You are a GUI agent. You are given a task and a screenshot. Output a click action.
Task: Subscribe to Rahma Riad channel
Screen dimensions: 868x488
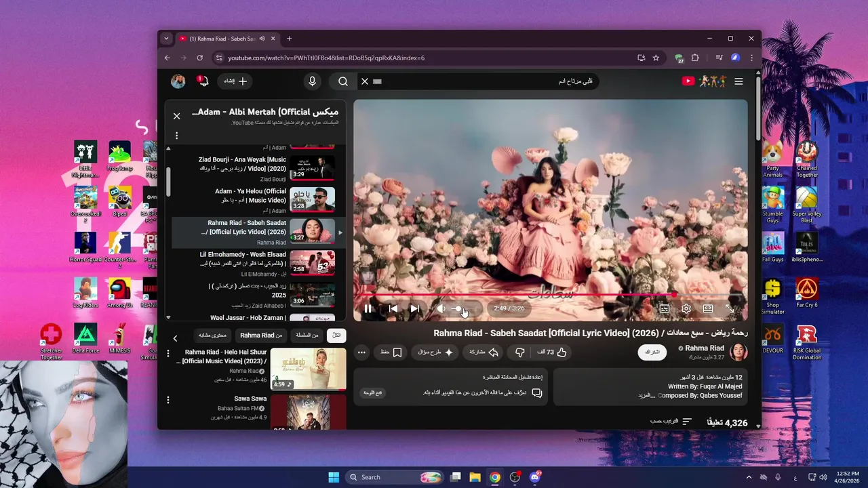[652, 352]
